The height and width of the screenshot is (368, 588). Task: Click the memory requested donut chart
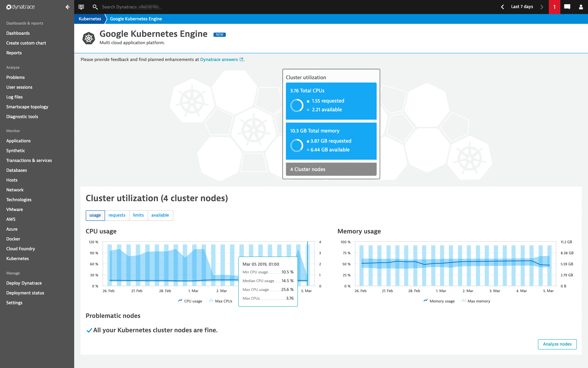pyautogui.click(x=297, y=145)
